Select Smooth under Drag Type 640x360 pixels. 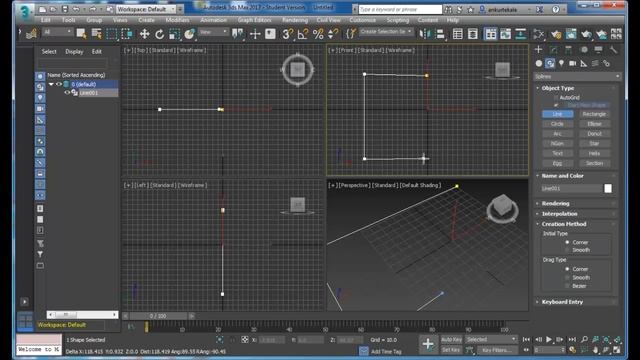567,278
